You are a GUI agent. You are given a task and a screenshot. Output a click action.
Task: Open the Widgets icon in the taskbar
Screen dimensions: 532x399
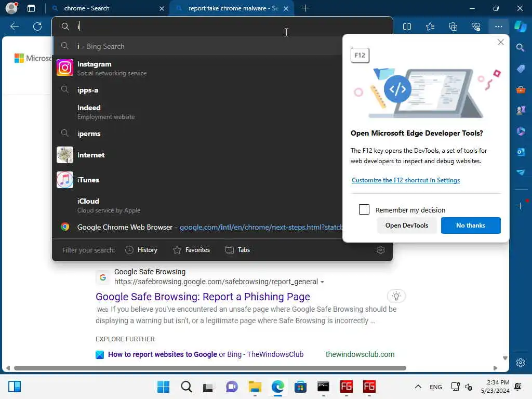point(15,387)
